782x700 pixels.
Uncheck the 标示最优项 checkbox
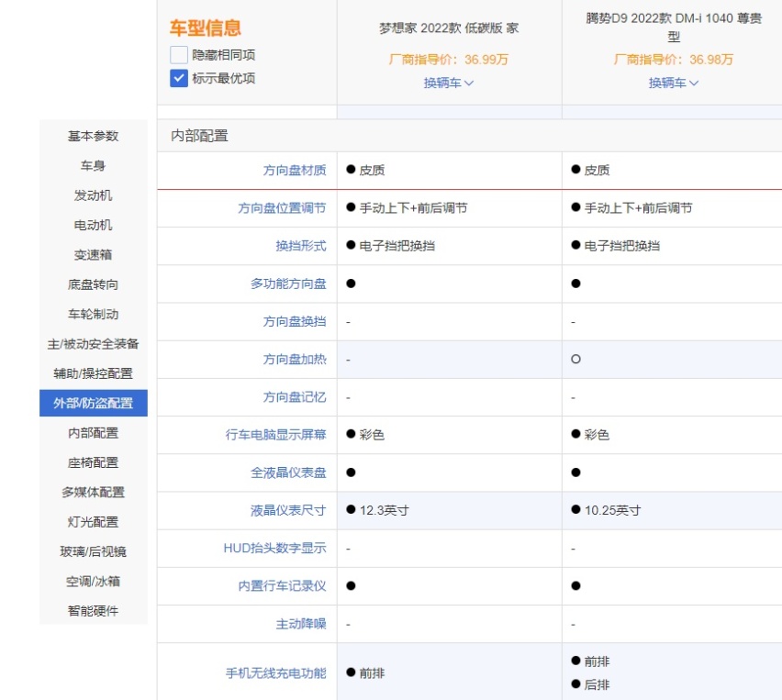[x=179, y=78]
